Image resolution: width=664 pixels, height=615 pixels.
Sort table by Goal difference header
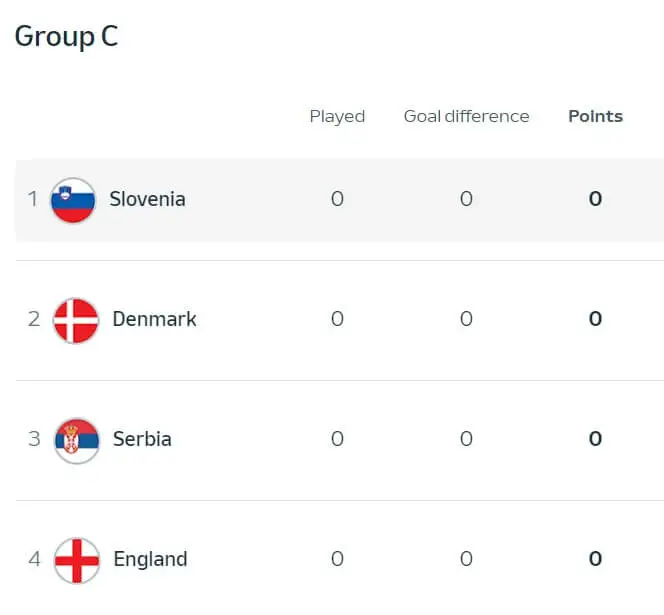(466, 116)
